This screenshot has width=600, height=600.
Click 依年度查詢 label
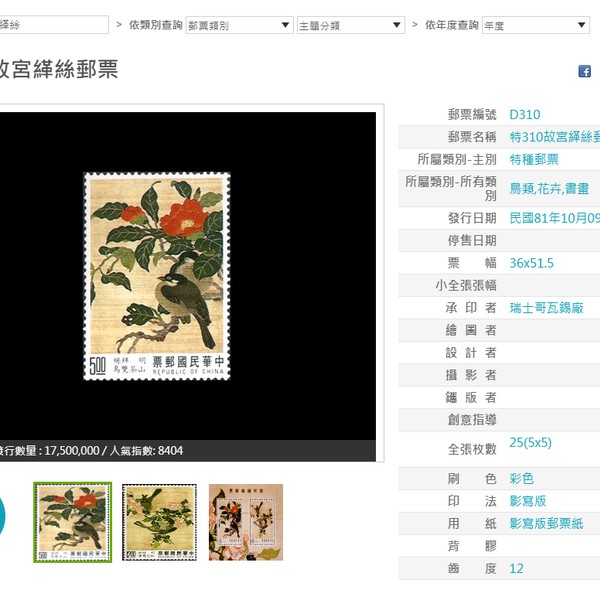[452, 25]
